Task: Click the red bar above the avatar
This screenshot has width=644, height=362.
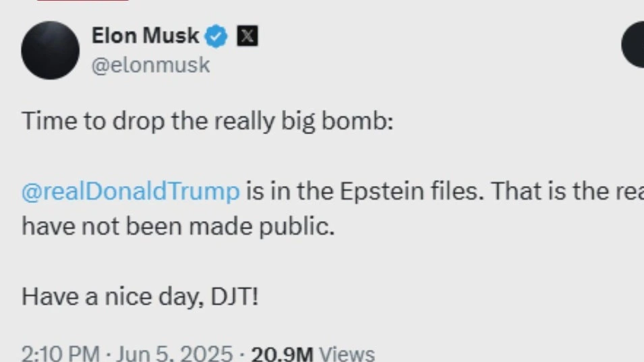Action: point(81,1)
